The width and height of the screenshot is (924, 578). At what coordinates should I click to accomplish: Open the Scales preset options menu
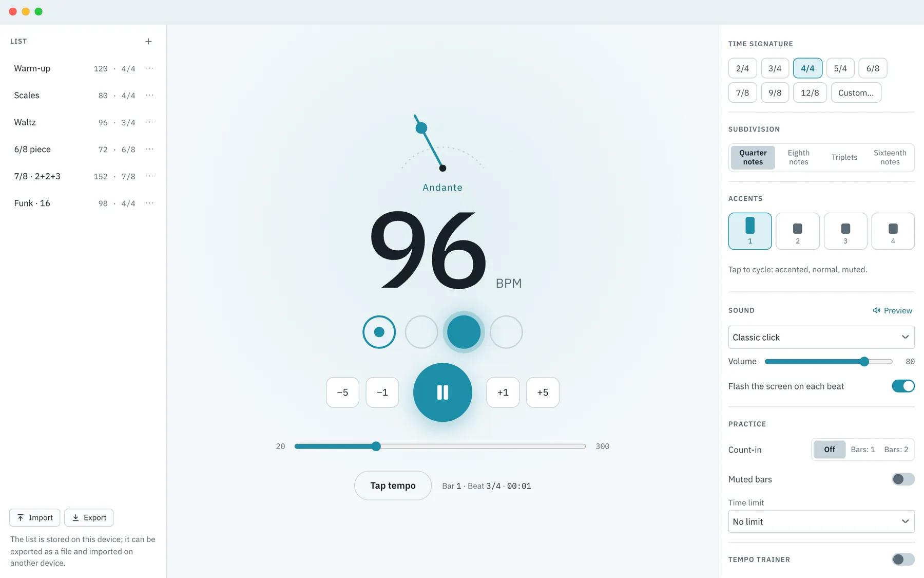[149, 95]
